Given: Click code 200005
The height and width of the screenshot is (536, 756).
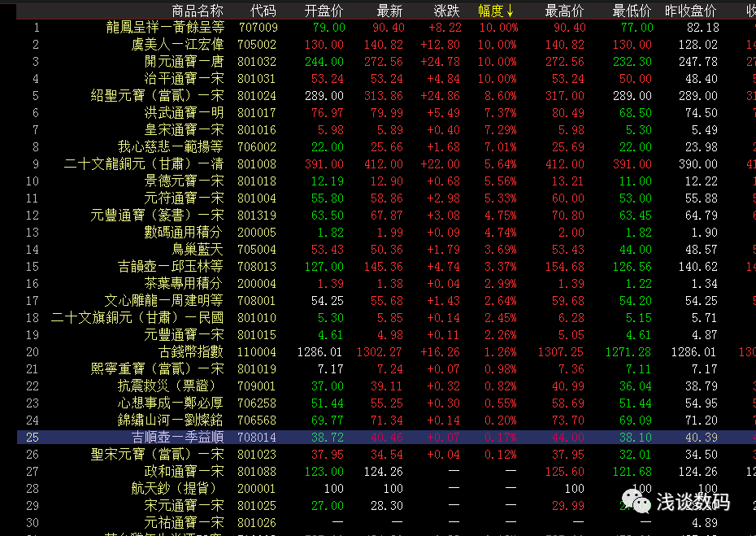Looking at the screenshot, I should point(257,232).
